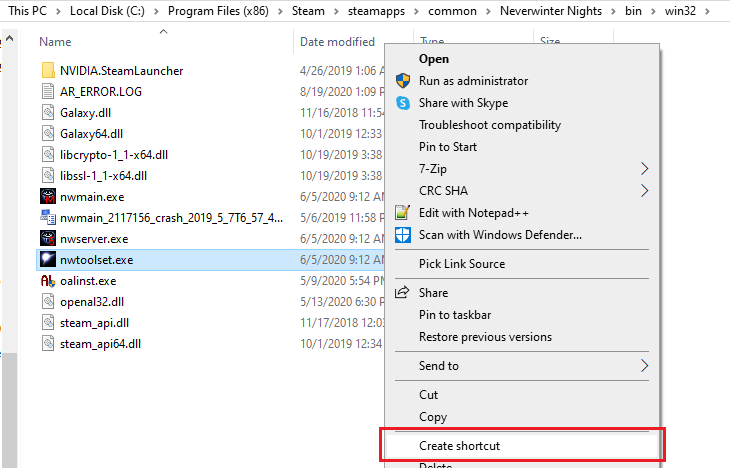Viewport: 730px width, 468px height.
Task: Click the Skype icon in context menu
Action: (x=403, y=102)
